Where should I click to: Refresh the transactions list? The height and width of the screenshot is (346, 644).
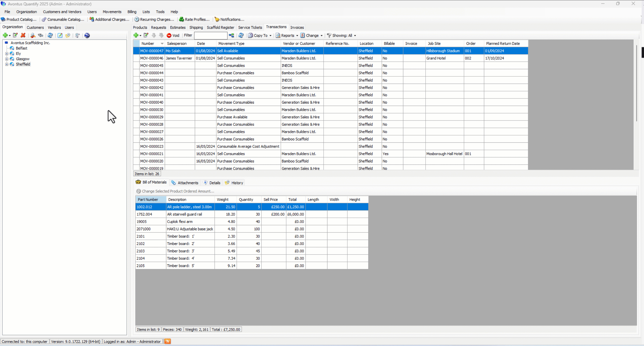[x=241, y=35]
